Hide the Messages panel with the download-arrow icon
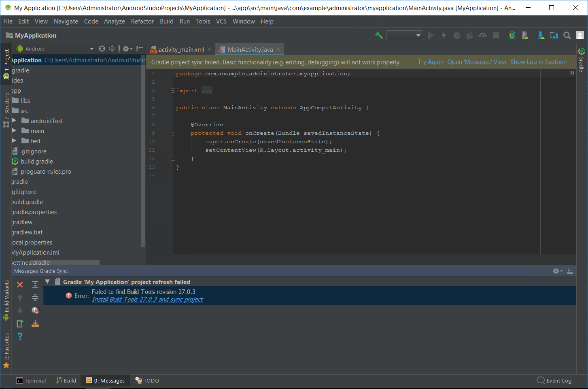 pos(569,271)
